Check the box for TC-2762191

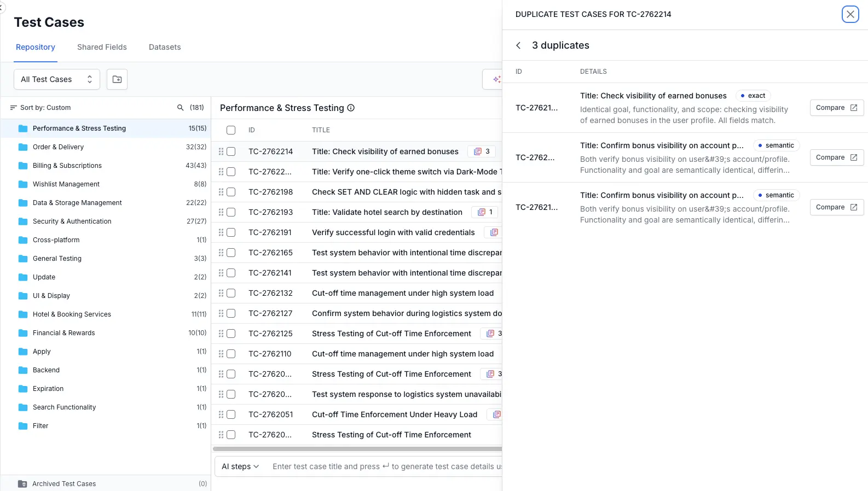[x=231, y=232]
